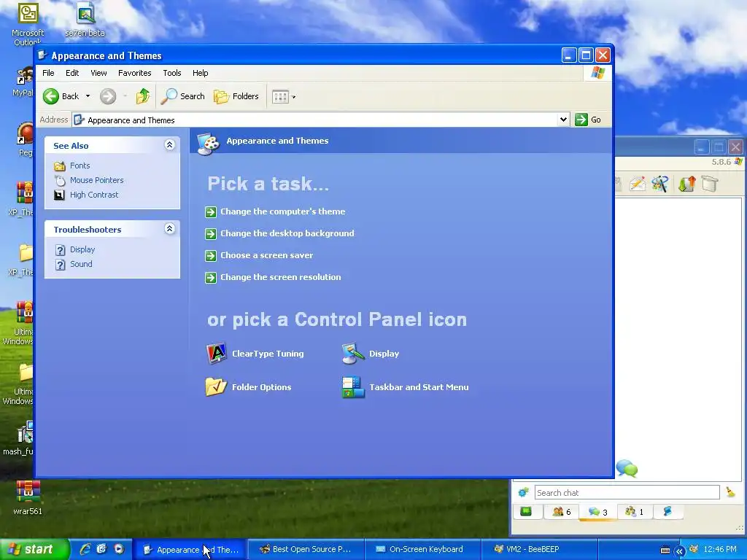Switch to BeeBEEP groups tab showing 1

coord(634,511)
